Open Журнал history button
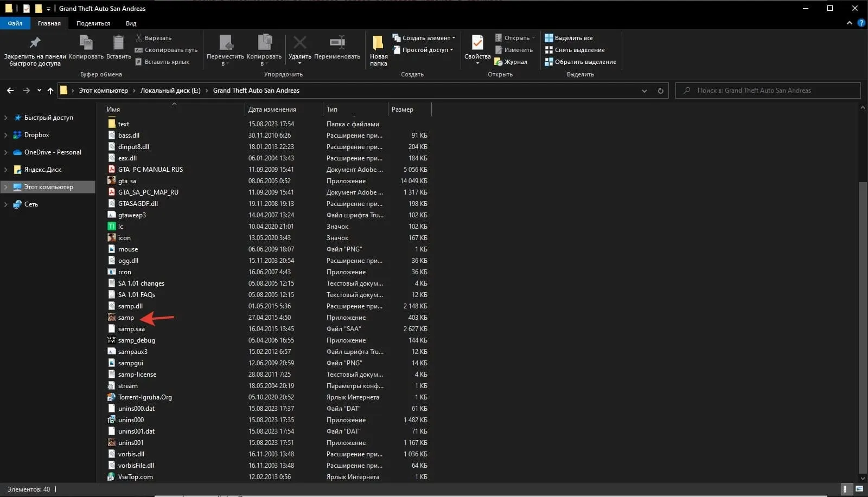 (511, 62)
